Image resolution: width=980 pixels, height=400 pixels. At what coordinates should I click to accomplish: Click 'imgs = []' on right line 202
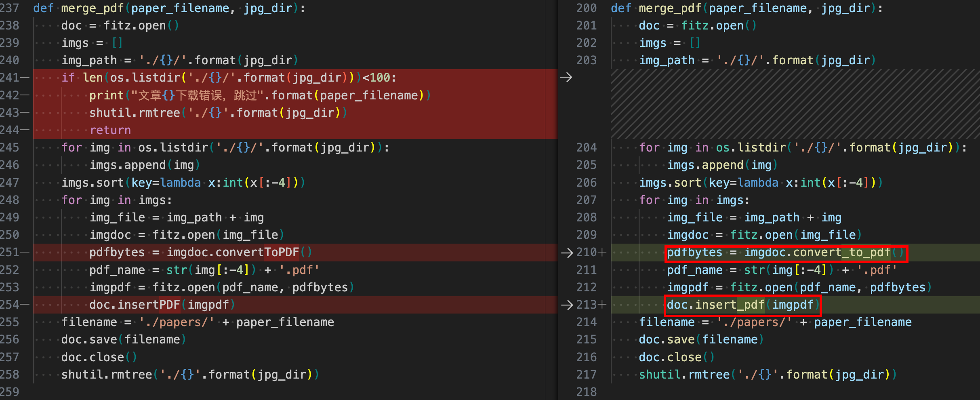[669, 43]
